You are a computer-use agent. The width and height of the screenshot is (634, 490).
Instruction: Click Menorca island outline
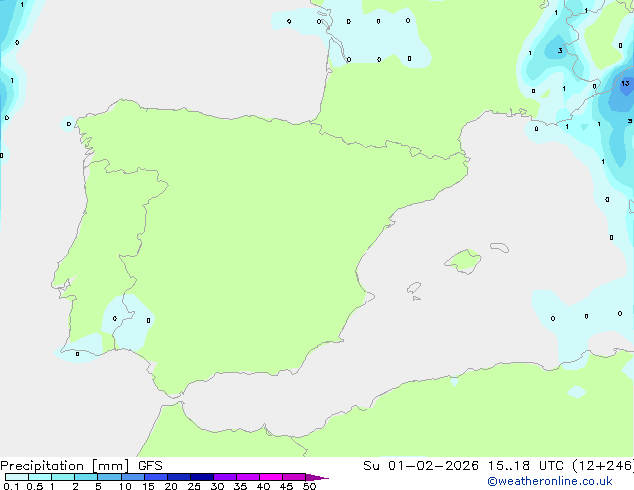pyautogui.click(x=499, y=247)
